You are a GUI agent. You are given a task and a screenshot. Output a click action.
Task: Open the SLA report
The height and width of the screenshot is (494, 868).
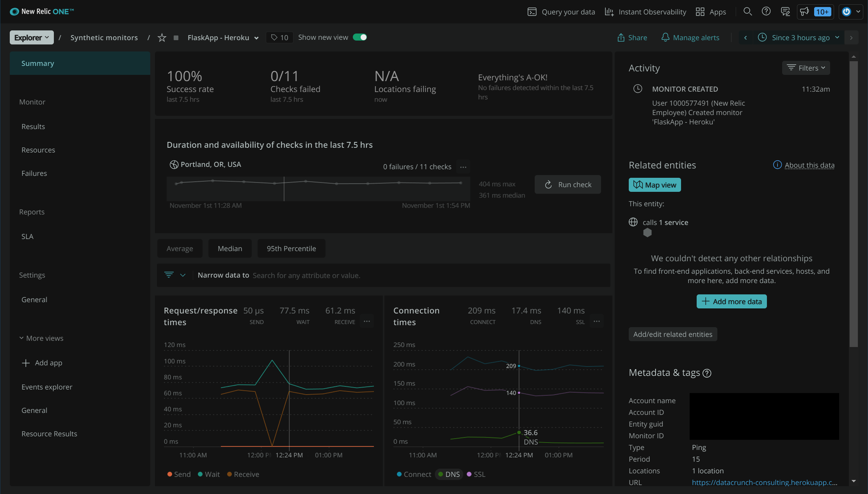[x=27, y=236]
